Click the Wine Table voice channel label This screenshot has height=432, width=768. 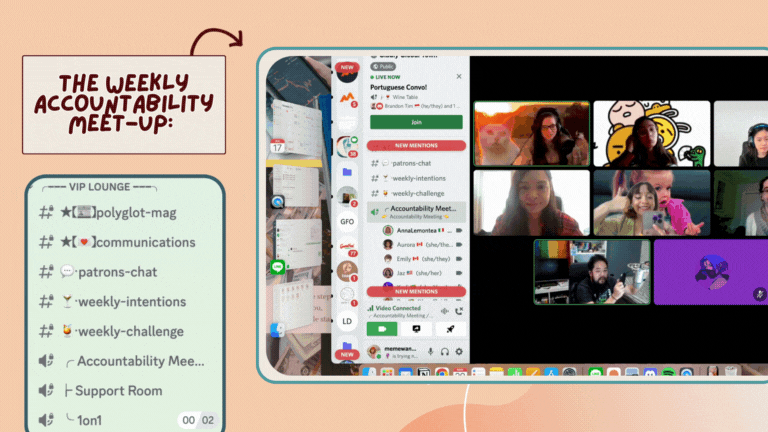(405, 97)
